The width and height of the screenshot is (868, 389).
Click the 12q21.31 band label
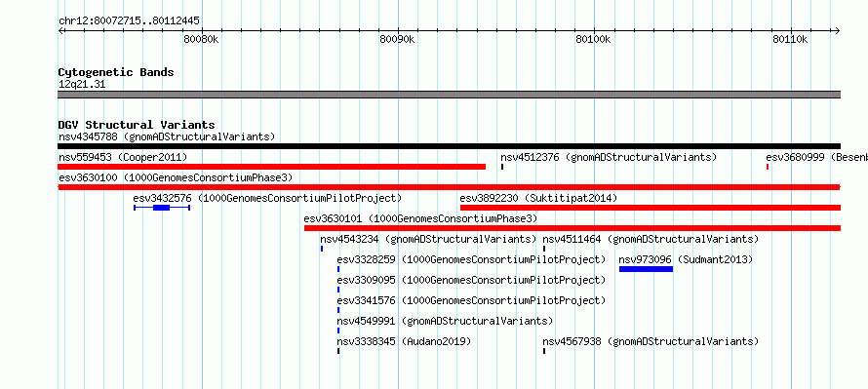coord(82,85)
